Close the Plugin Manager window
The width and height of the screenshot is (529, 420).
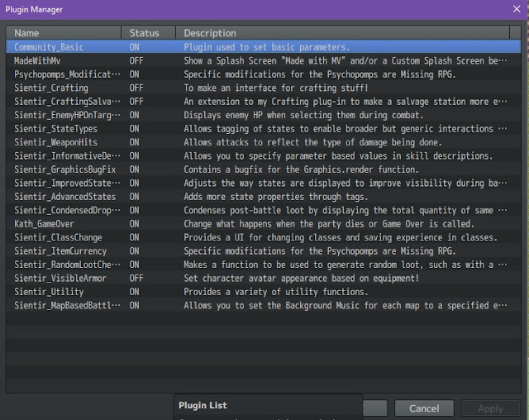(x=517, y=9)
